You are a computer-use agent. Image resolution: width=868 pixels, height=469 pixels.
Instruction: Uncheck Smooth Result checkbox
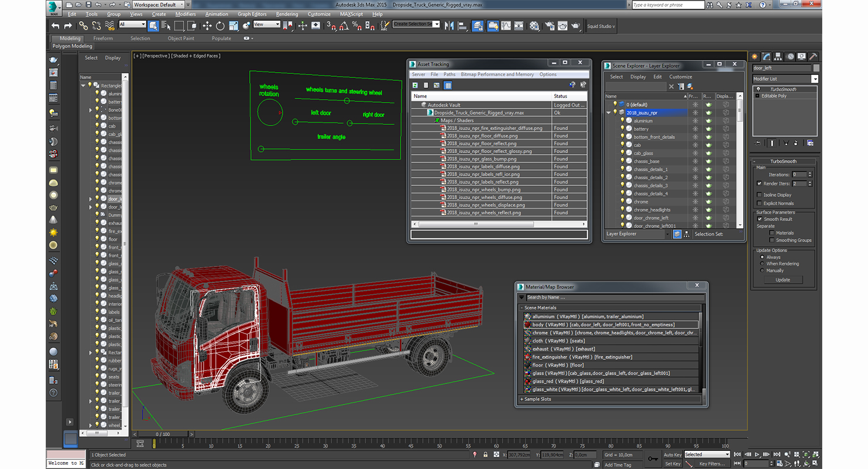759,219
